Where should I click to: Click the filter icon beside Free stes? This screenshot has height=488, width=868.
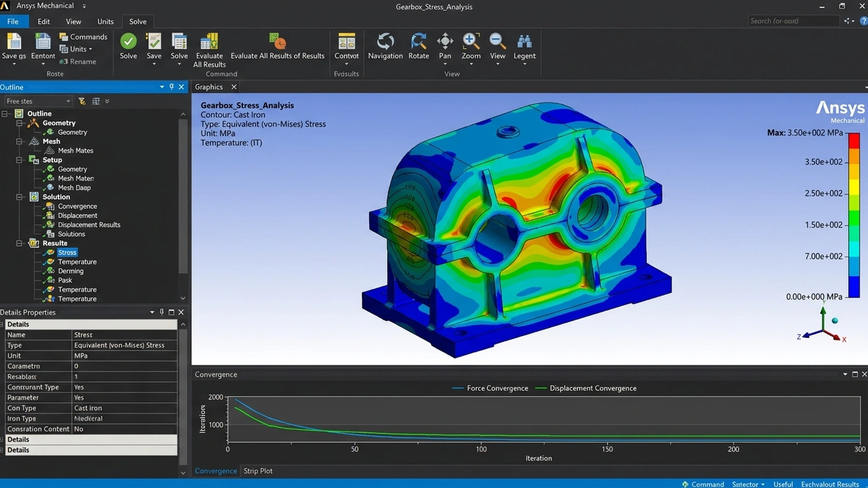(x=82, y=101)
